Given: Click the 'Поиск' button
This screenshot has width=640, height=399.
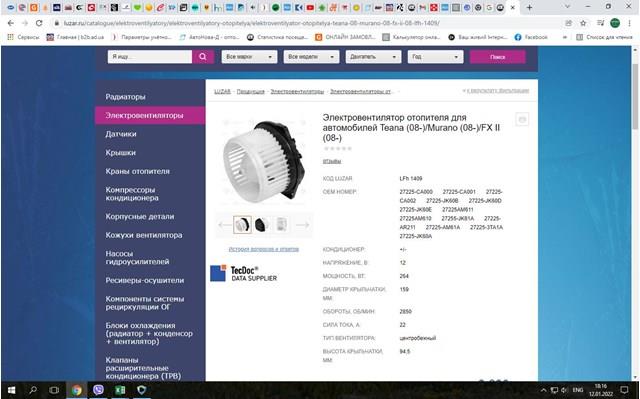Looking at the screenshot, I should tap(498, 57).
